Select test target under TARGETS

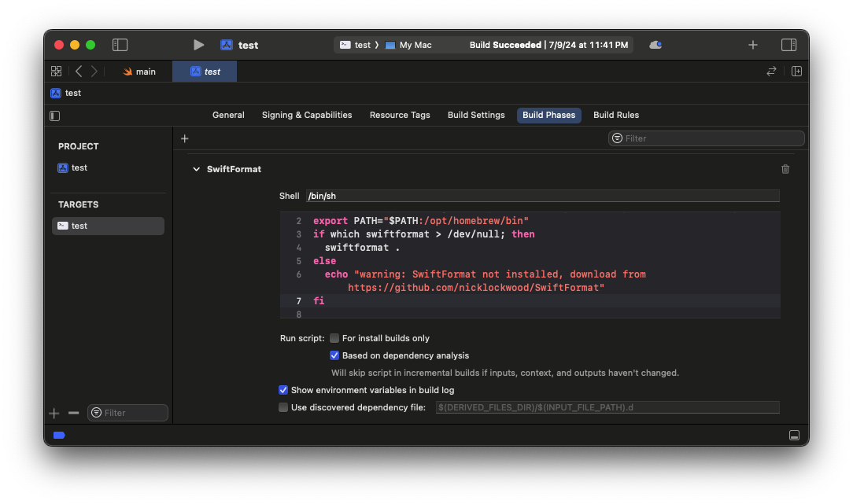(x=108, y=226)
